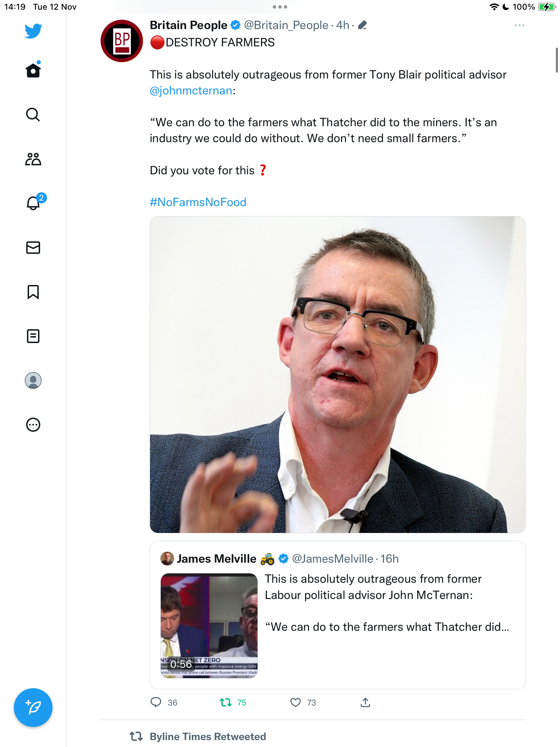This screenshot has width=560, height=747.
Task: Open tweet options three-dot menu
Action: (x=520, y=25)
